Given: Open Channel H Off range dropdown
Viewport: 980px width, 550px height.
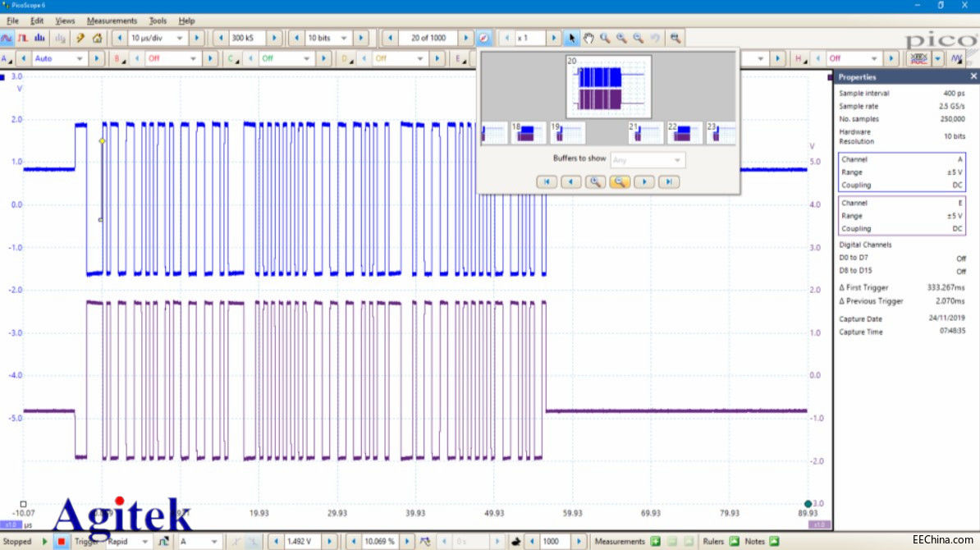Looking at the screenshot, I should [874, 59].
